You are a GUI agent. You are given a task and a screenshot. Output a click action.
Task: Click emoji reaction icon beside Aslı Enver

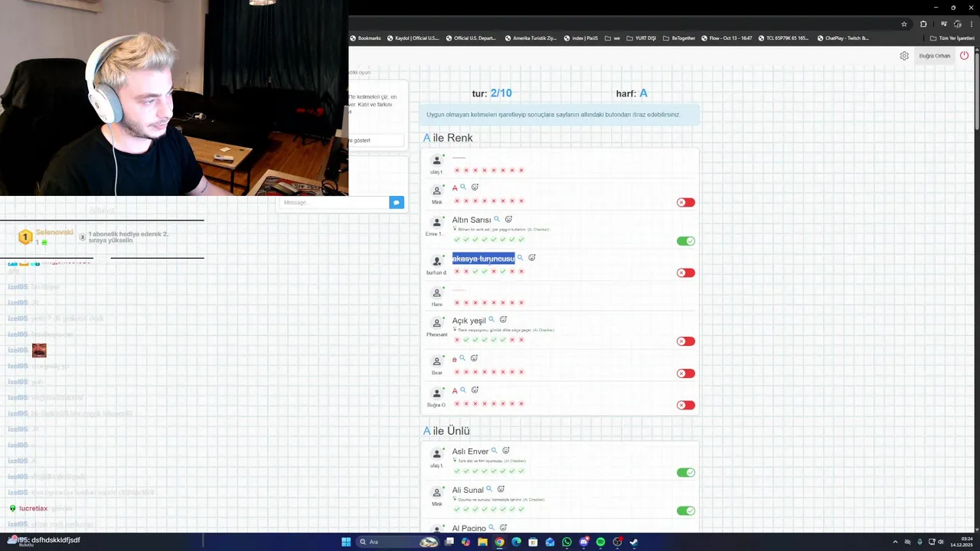point(506,451)
